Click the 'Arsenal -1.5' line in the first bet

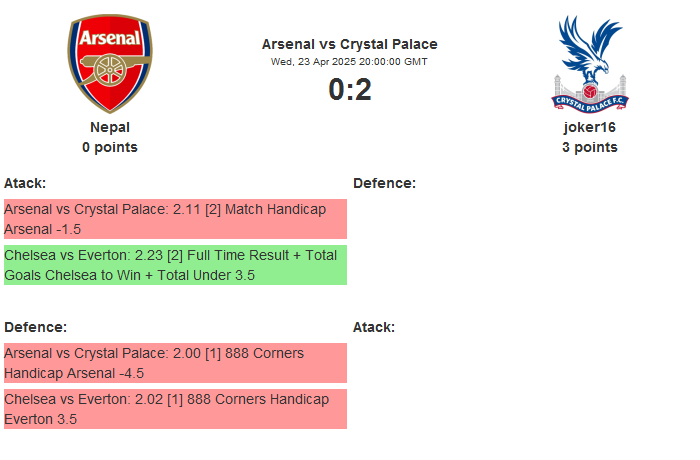pos(42,229)
